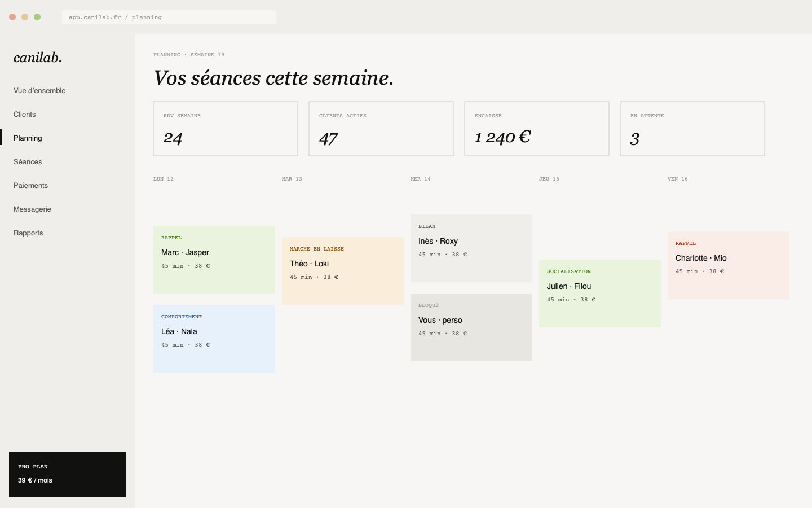Select the MER 14 day header

pyautogui.click(x=421, y=179)
